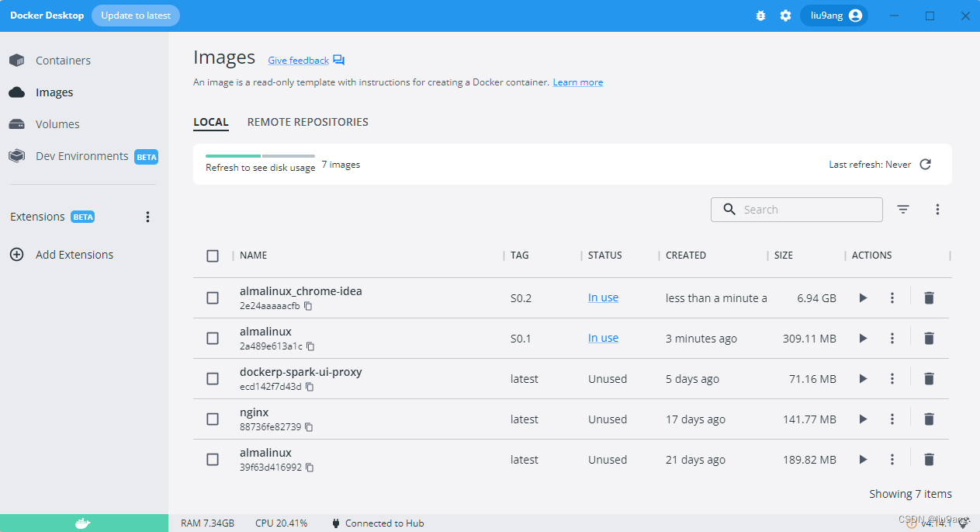980x532 pixels.
Task: Switch to the REMOTE REPOSITORIES tab
Action: [x=307, y=122]
